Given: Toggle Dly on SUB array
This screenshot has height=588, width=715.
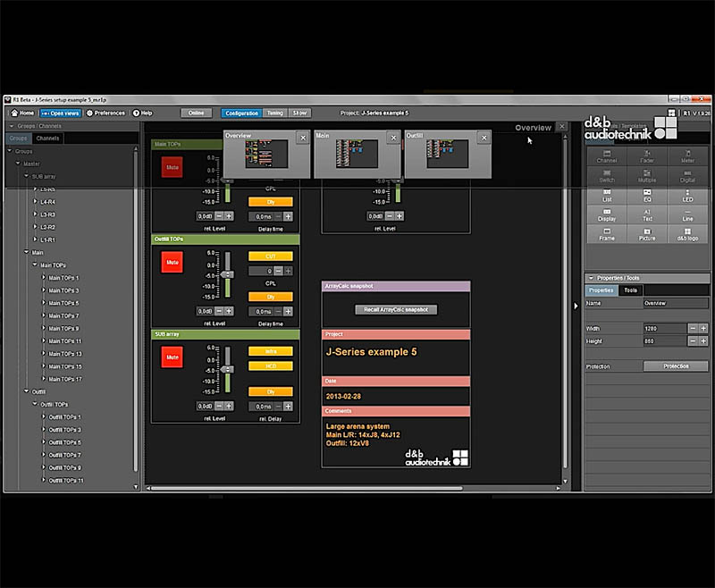Looking at the screenshot, I should click(271, 391).
